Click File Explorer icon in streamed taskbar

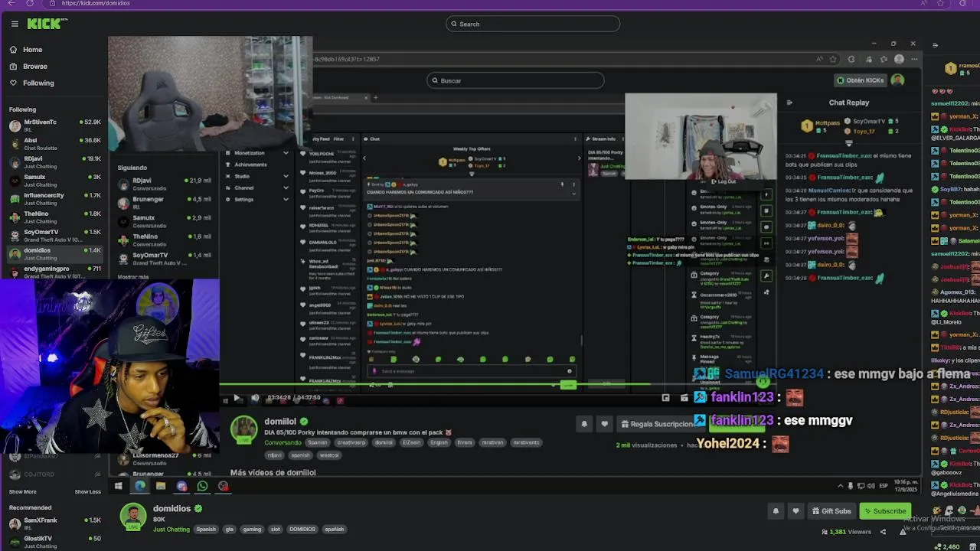pos(161,486)
